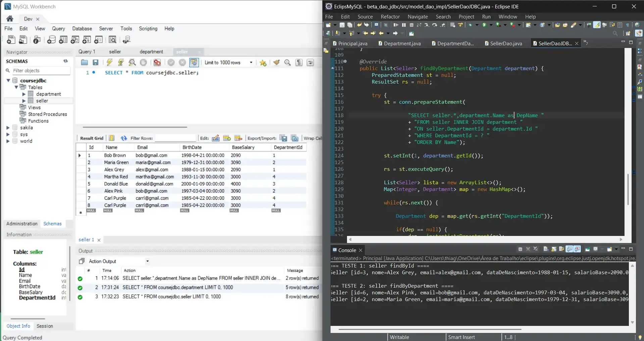Click the create stored procedure icon

pos(87,40)
